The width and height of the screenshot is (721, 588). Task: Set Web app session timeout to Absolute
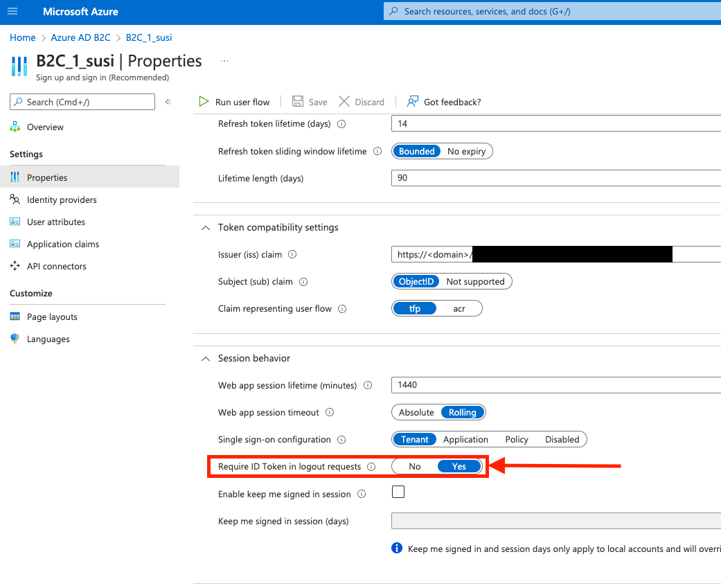tap(416, 412)
